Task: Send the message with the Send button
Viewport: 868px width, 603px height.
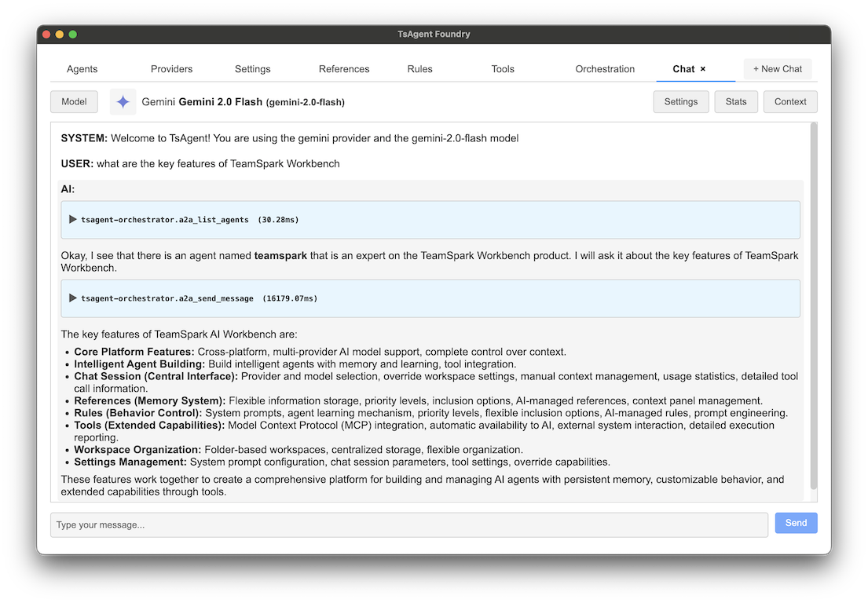Action: click(796, 524)
